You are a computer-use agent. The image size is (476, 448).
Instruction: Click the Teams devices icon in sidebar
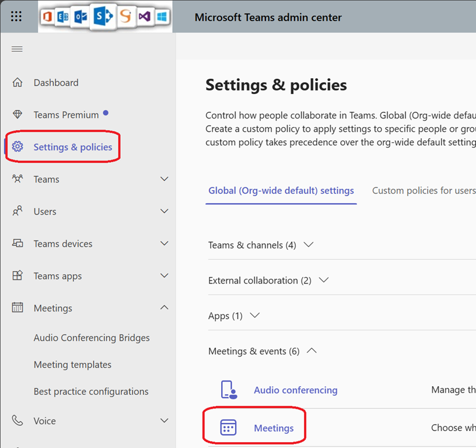point(17,244)
